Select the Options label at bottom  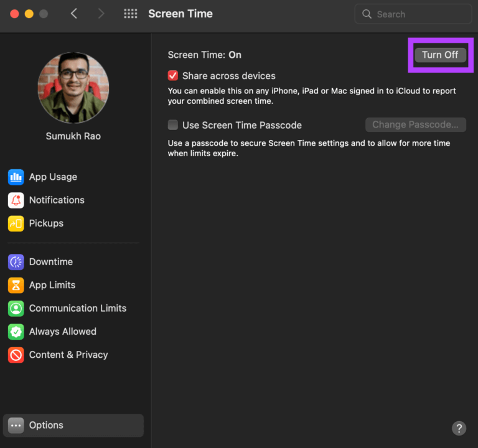pyautogui.click(x=46, y=426)
